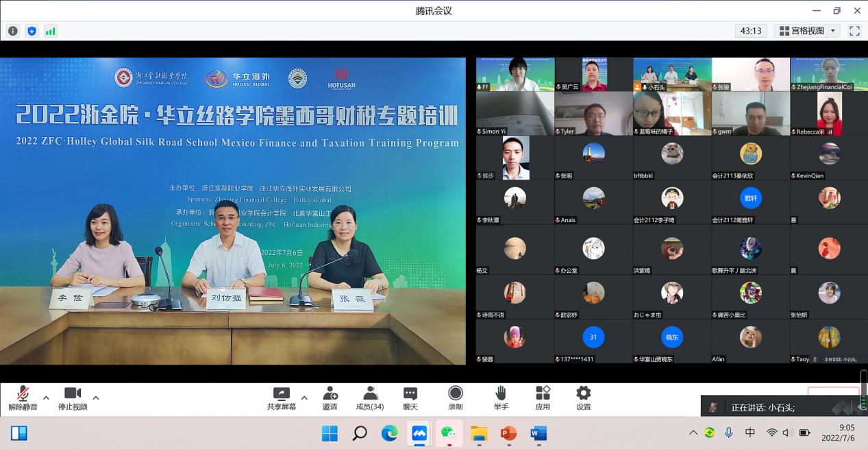Screen dimensions: 868x449
Task: Open the 宫格视图 layout dropdown
Action: click(808, 31)
